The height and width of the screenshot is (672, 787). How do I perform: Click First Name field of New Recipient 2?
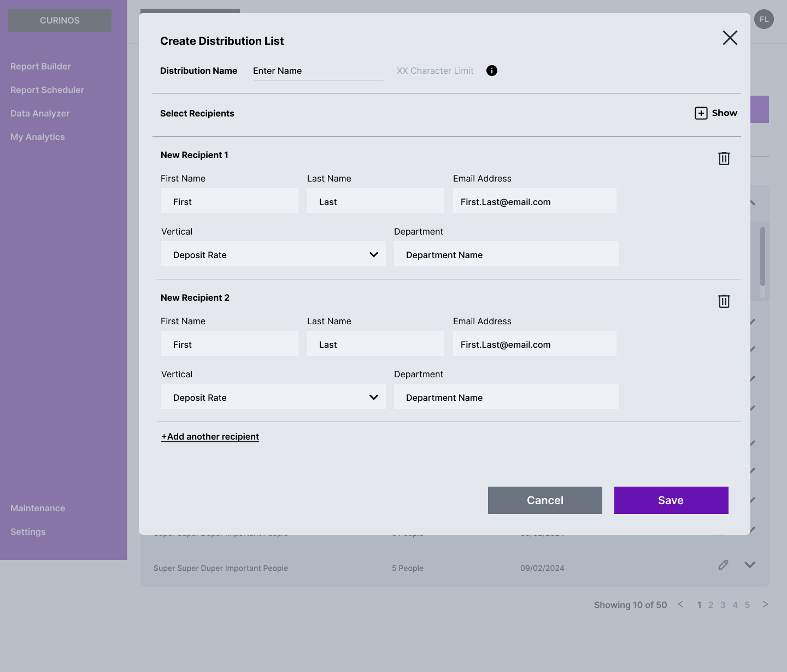[x=230, y=343]
